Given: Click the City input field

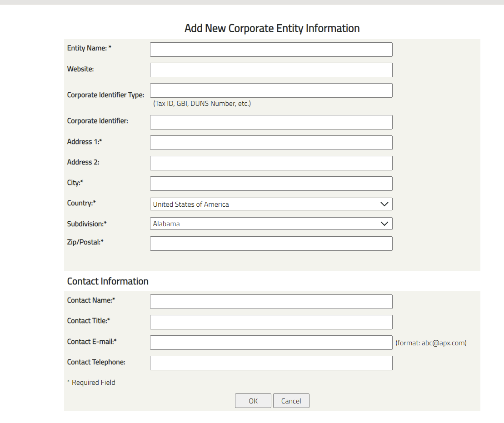Looking at the screenshot, I should coord(271,184).
